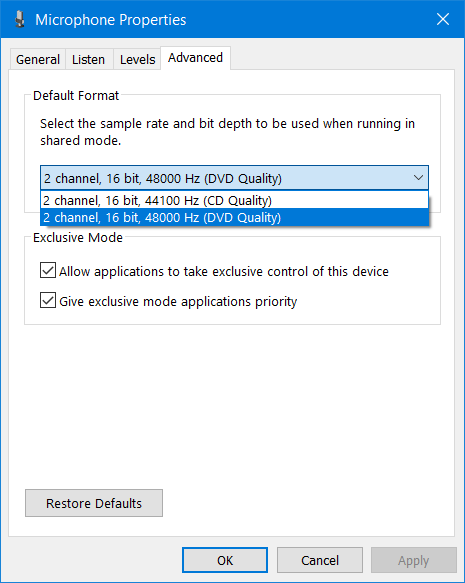
Task: Click the microphone icon in the title bar
Action: tap(19, 19)
